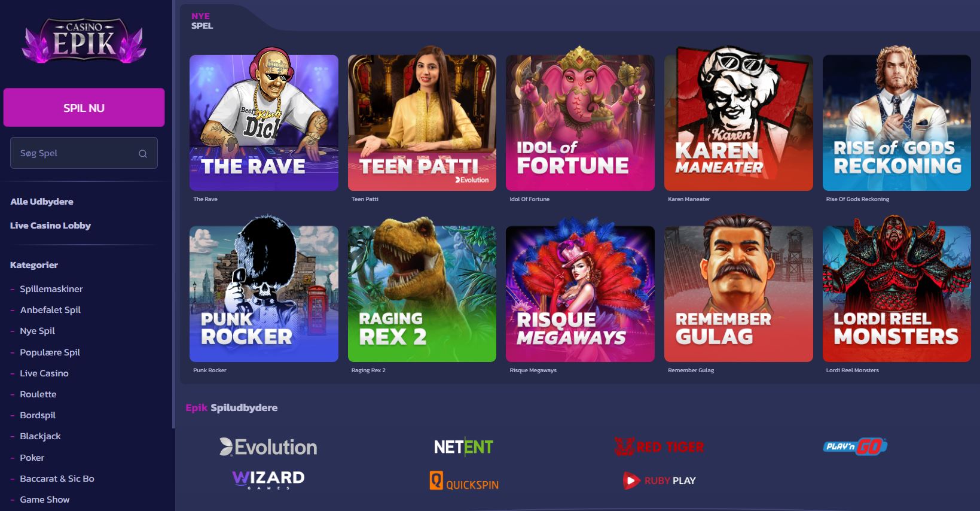The height and width of the screenshot is (511, 980).
Task: Open the Wizard Games provider logo
Action: pos(268,480)
